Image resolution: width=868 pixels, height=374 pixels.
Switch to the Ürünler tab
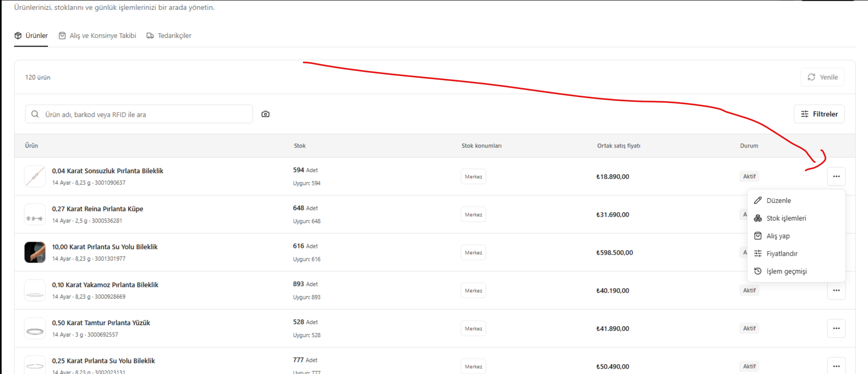tap(31, 36)
